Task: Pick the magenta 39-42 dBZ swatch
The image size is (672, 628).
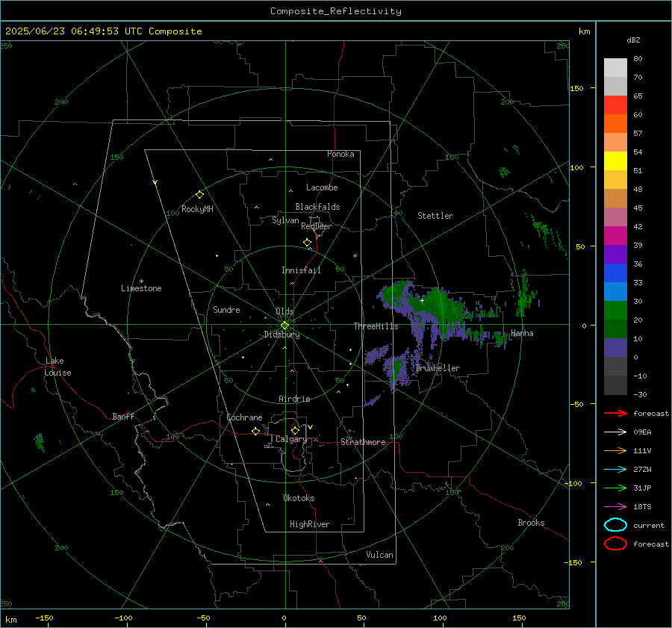Action: click(x=615, y=236)
